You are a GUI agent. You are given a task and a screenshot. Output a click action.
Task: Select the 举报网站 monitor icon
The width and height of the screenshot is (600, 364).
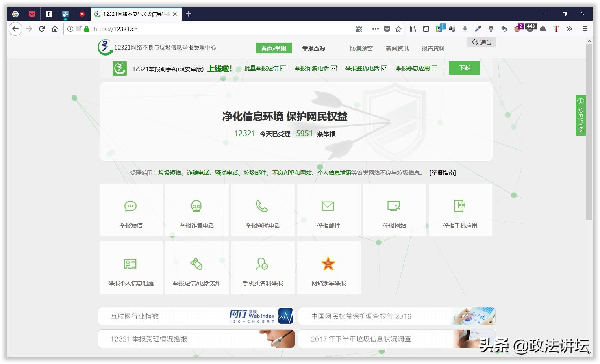pos(394,206)
